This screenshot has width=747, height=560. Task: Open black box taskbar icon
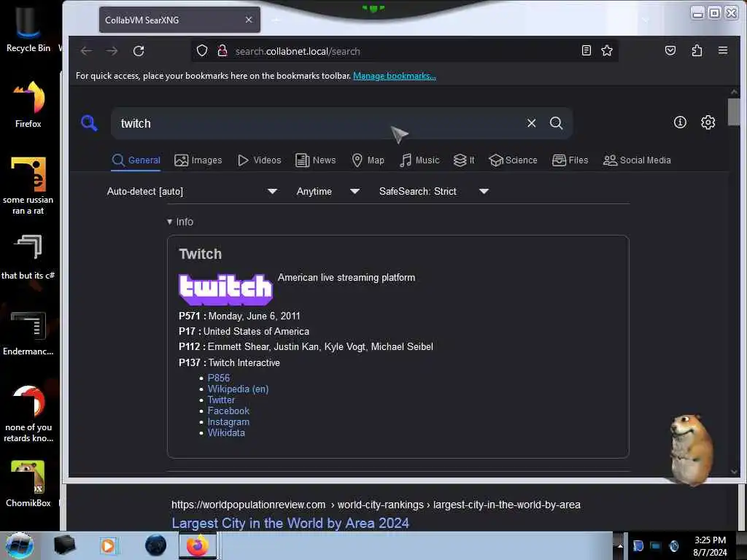click(x=64, y=545)
